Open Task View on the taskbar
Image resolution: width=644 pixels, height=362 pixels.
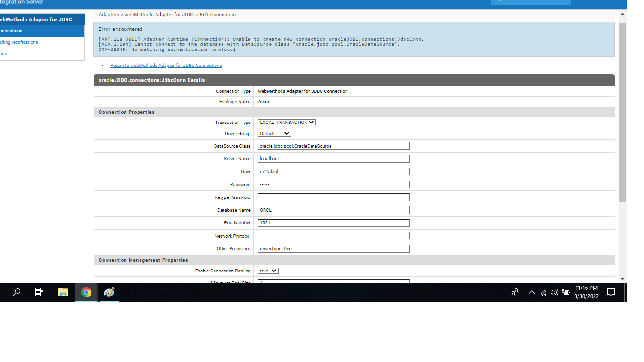click(39, 292)
